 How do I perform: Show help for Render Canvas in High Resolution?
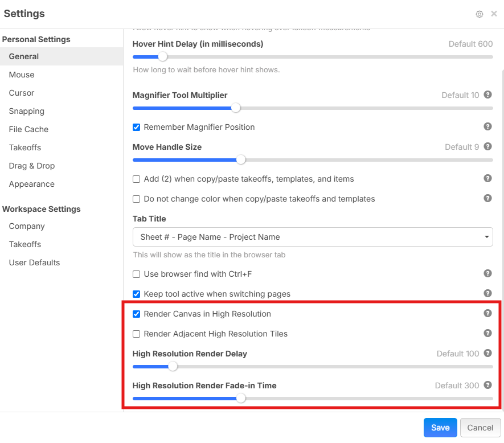click(x=487, y=313)
